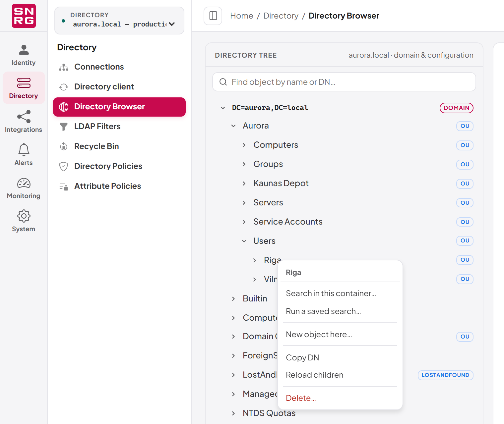Collapse the DC=aurora,DC=local root node
This screenshot has height=424, width=504.
point(223,108)
